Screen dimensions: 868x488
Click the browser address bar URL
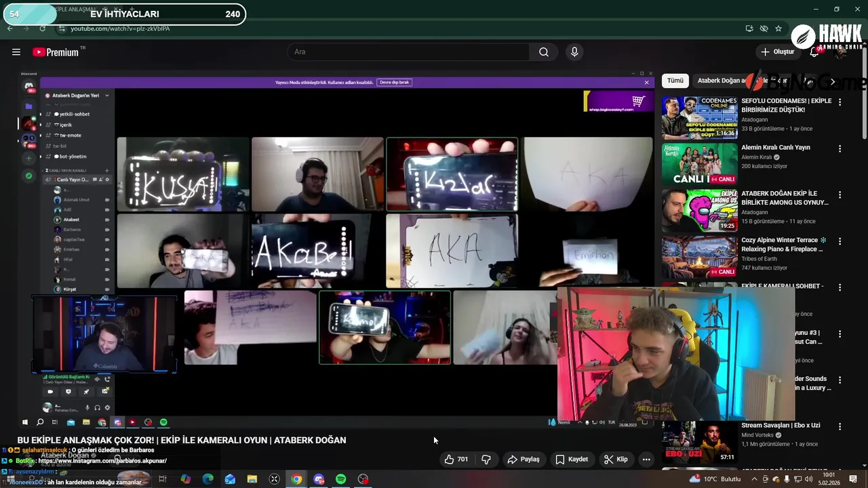coord(120,28)
